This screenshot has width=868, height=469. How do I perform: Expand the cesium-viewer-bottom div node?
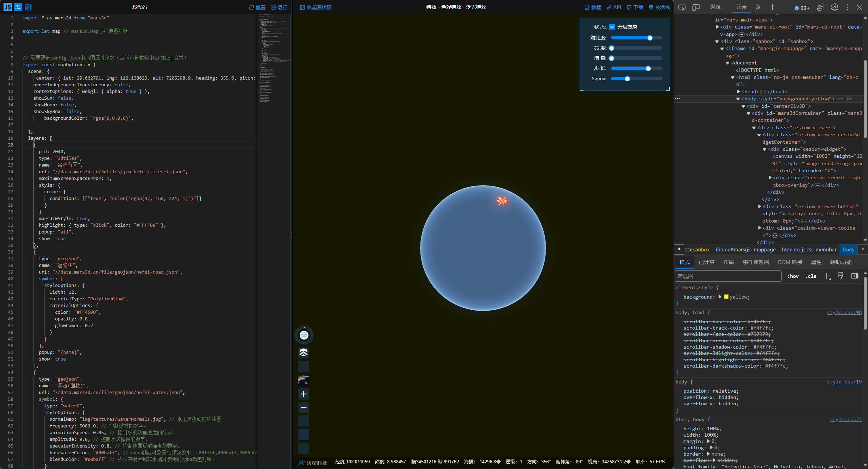[x=760, y=206]
